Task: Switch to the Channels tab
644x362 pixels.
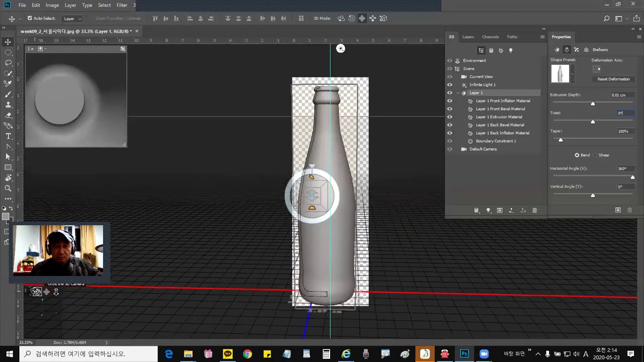Action: coord(491,37)
